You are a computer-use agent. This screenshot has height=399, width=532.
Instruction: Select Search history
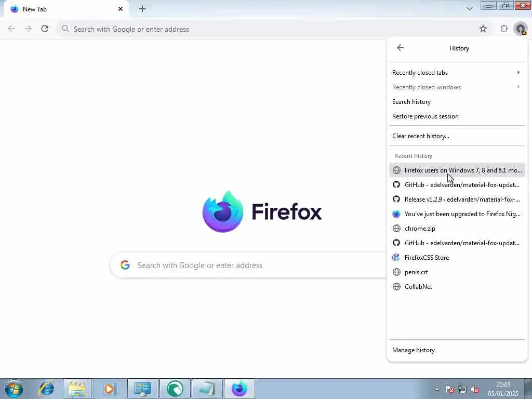pos(457,102)
